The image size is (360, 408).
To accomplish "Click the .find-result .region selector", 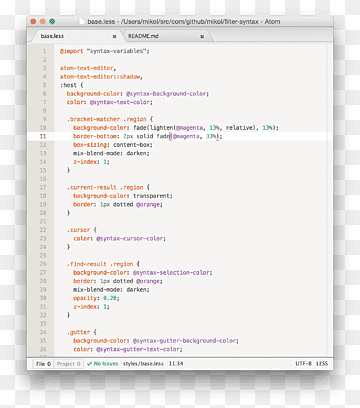I will click(x=100, y=264).
